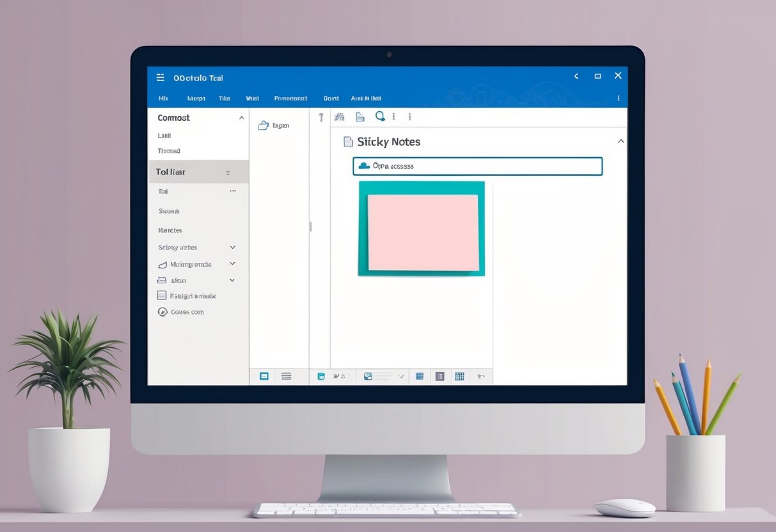
Task: Expand the Mailing lists sidebar entry
Action: pyautogui.click(x=233, y=263)
